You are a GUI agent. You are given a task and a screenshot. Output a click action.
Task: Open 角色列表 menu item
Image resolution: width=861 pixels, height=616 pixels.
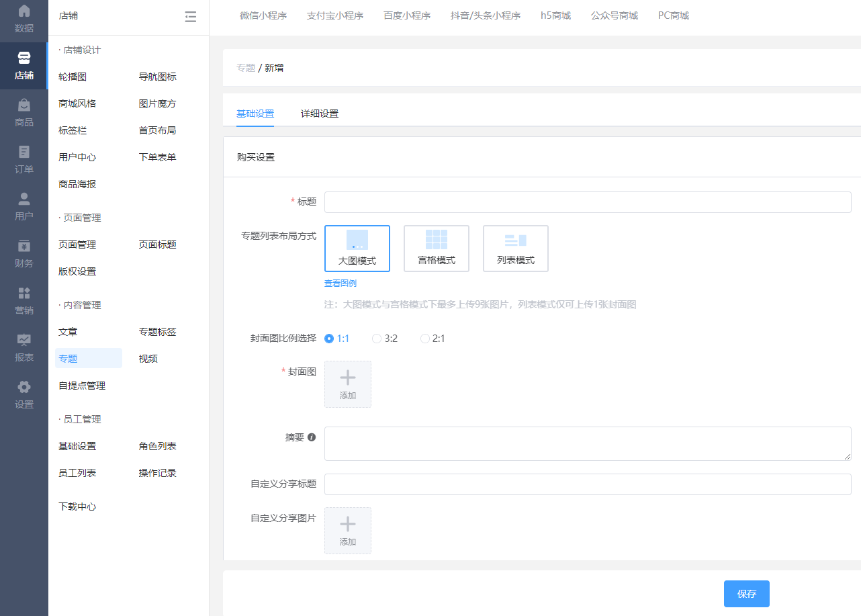point(158,446)
